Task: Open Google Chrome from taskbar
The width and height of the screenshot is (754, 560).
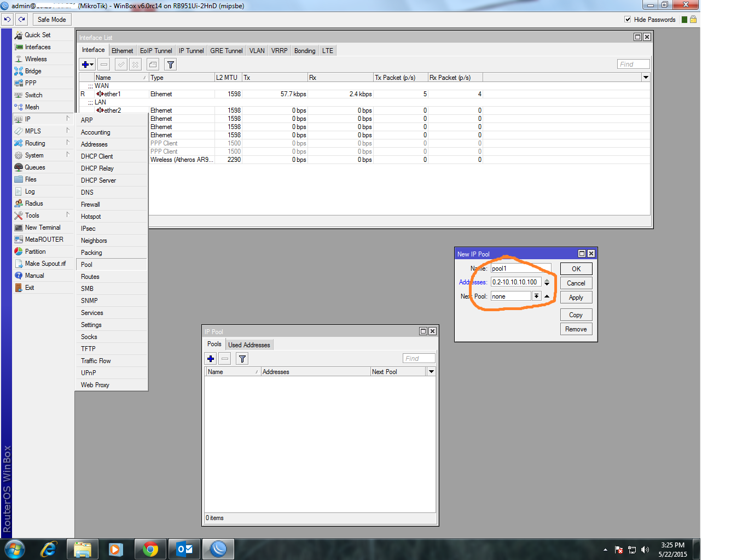Action: point(150,549)
